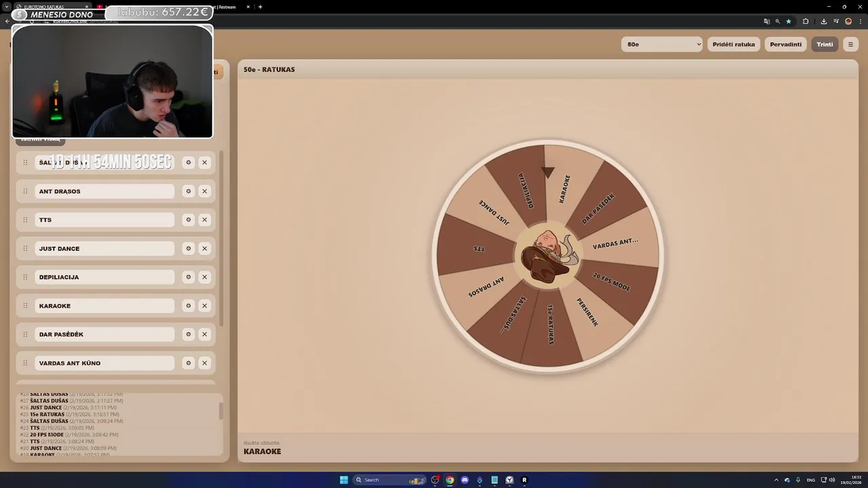Open settings gear for ANT DRĄSOS
Screen dimensions: 868x488
click(189, 191)
